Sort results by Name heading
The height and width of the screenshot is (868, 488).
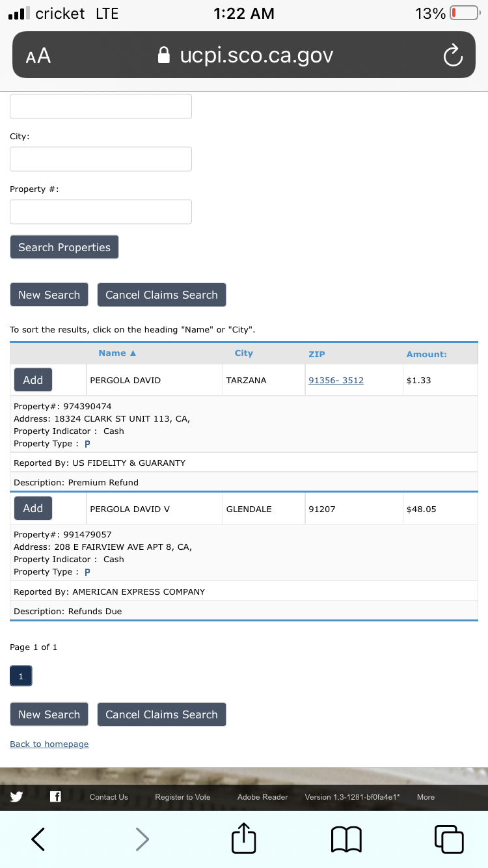pyautogui.click(x=117, y=353)
